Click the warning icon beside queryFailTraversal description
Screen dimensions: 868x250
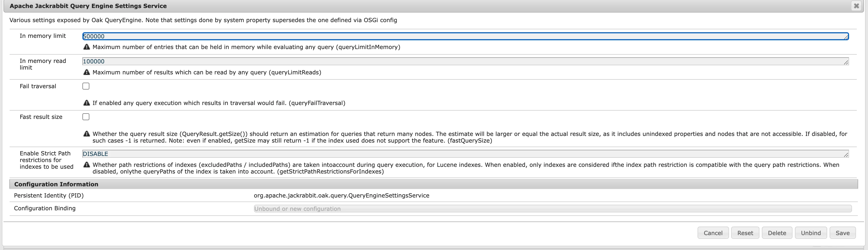(x=87, y=103)
